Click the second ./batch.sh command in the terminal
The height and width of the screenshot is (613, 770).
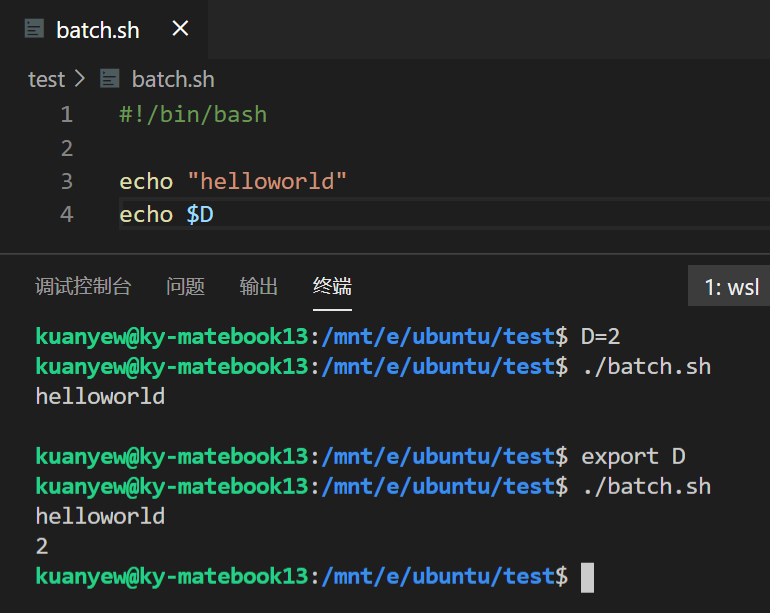point(647,487)
